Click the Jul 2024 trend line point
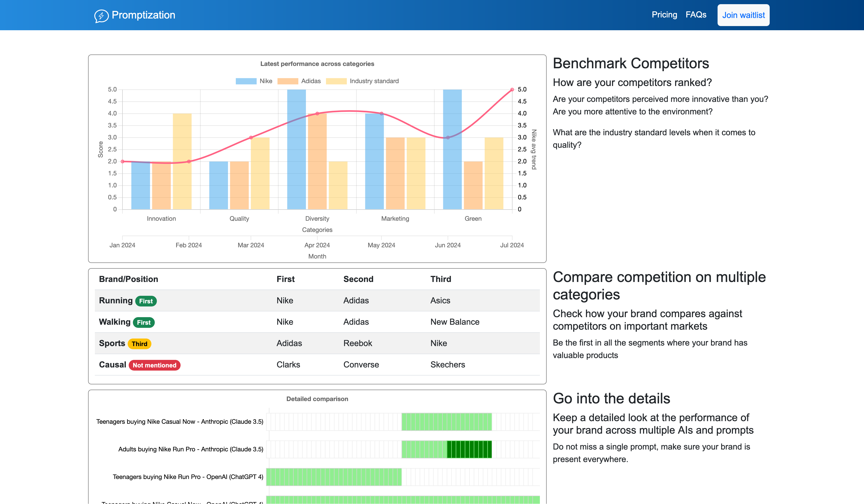This screenshot has width=864, height=504. [512, 89]
